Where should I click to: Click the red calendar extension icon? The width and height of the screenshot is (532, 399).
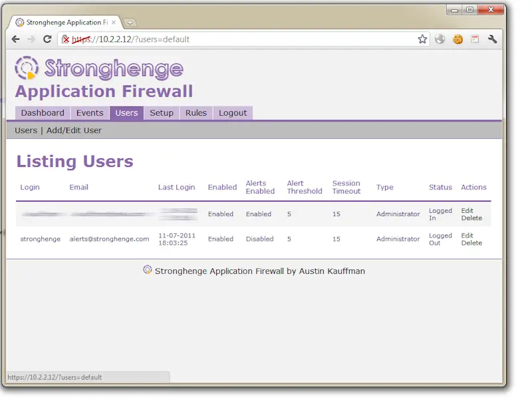[475, 39]
